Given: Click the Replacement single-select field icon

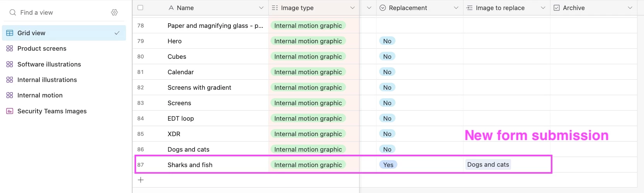Looking at the screenshot, I should [383, 8].
